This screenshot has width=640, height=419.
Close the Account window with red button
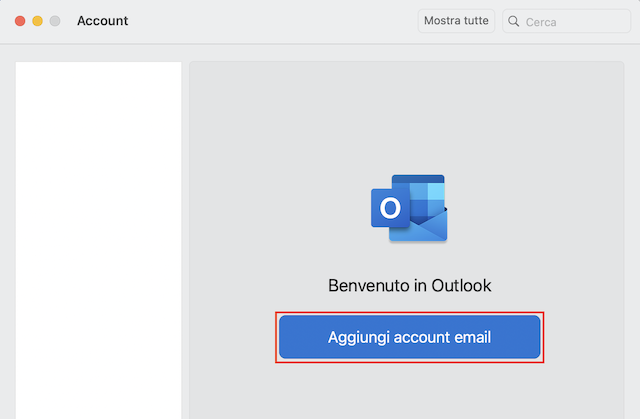tap(20, 21)
